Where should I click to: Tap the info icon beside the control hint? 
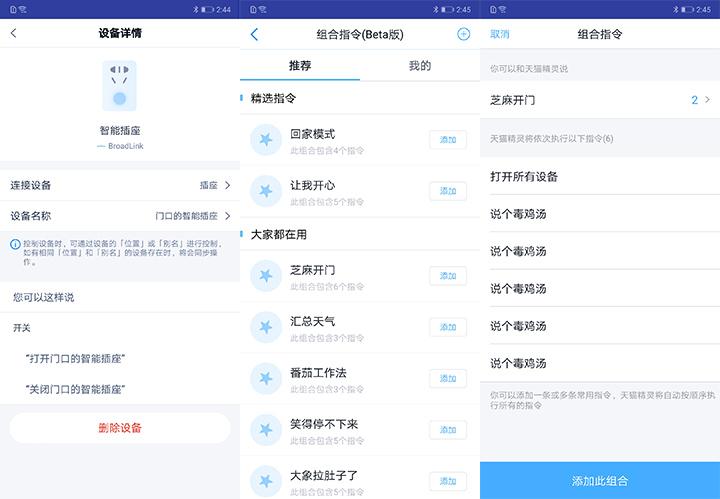(15, 244)
